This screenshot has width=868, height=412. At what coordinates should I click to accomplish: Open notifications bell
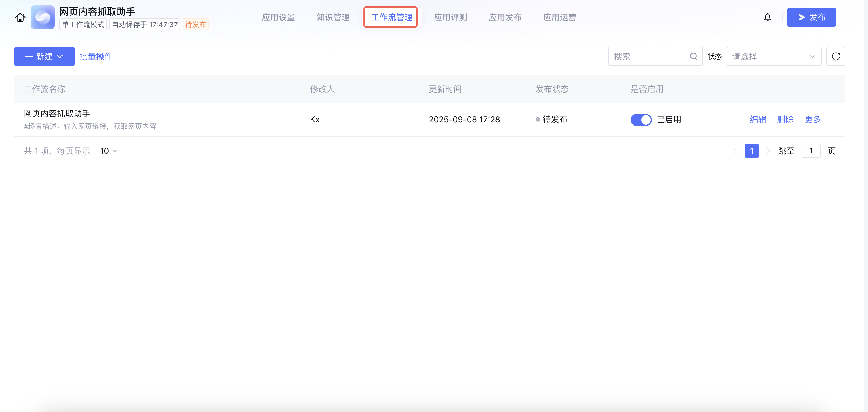767,18
